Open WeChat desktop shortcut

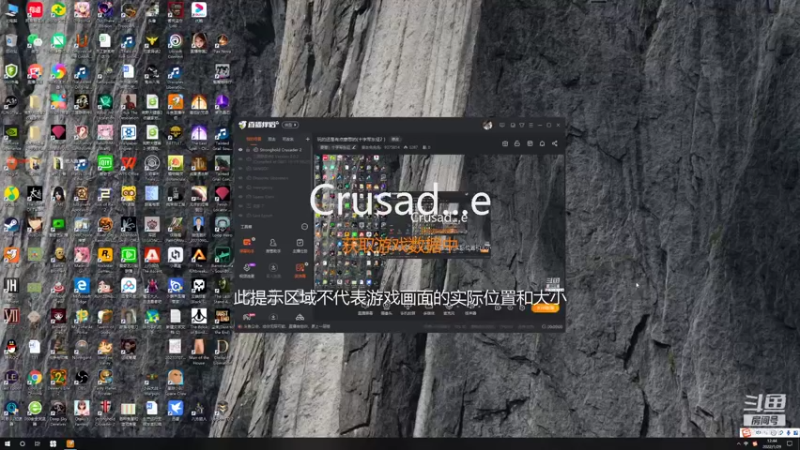pyautogui.click(x=35, y=41)
